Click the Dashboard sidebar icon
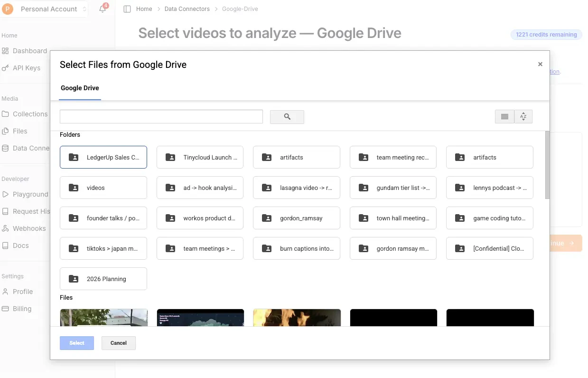The width and height of the screenshot is (588, 378). 6,51
